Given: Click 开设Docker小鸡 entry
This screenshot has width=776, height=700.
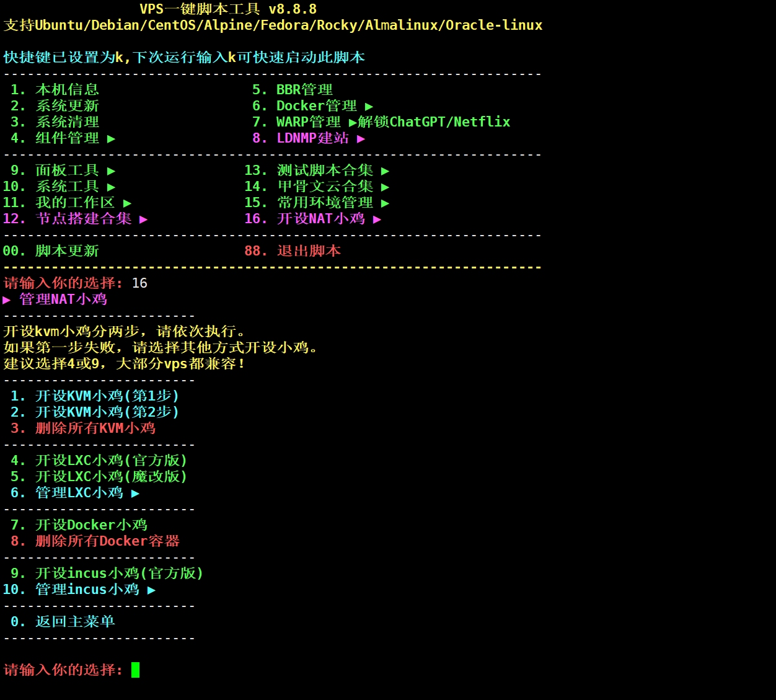Looking at the screenshot, I should point(91,525).
